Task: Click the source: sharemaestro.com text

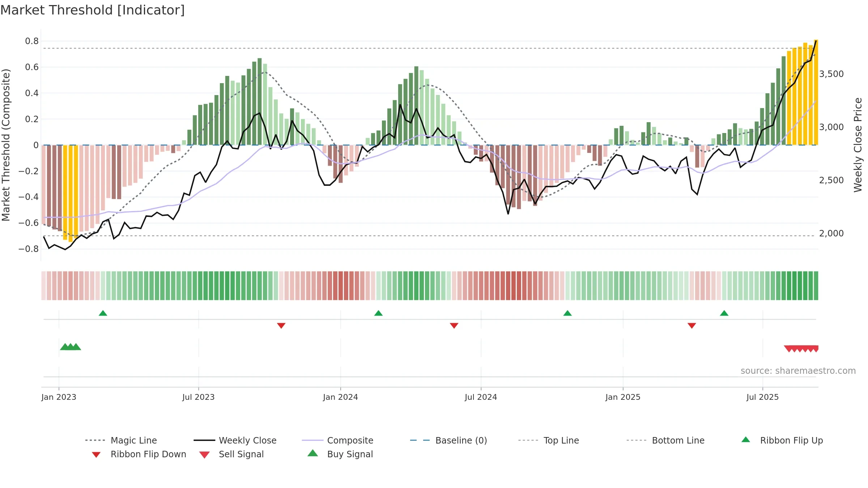Action: coord(798,371)
